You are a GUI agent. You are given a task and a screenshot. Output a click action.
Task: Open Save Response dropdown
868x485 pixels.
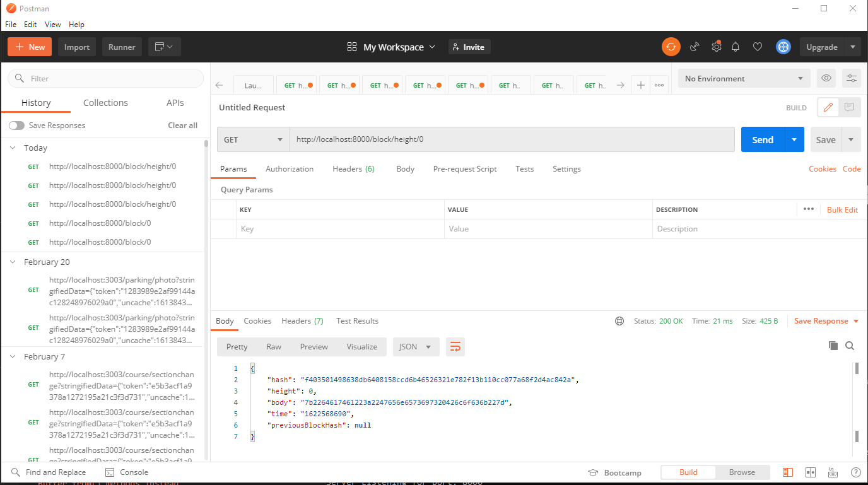tap(826, 321)
